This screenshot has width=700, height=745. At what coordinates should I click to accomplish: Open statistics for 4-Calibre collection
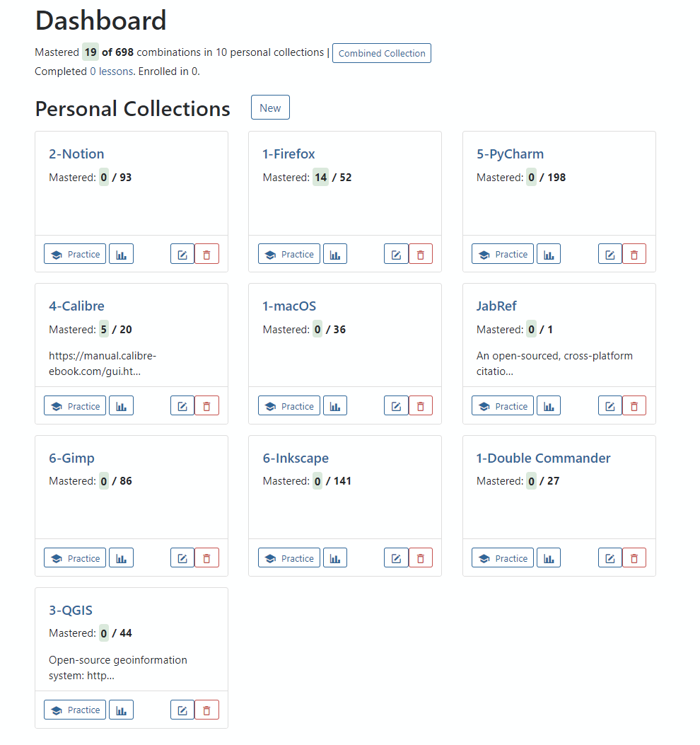[121, 406]
